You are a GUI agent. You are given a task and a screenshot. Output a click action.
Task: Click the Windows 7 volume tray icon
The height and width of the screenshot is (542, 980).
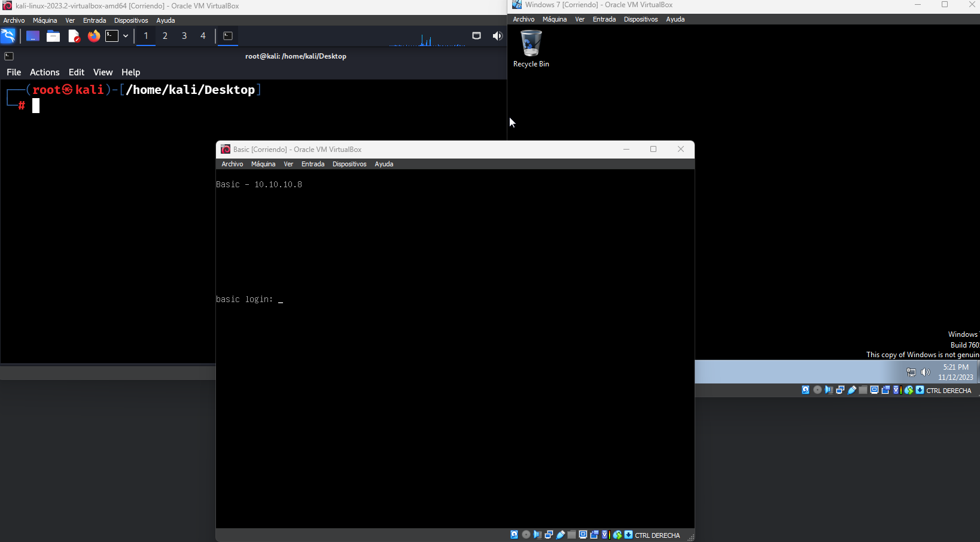click(926, 372)
